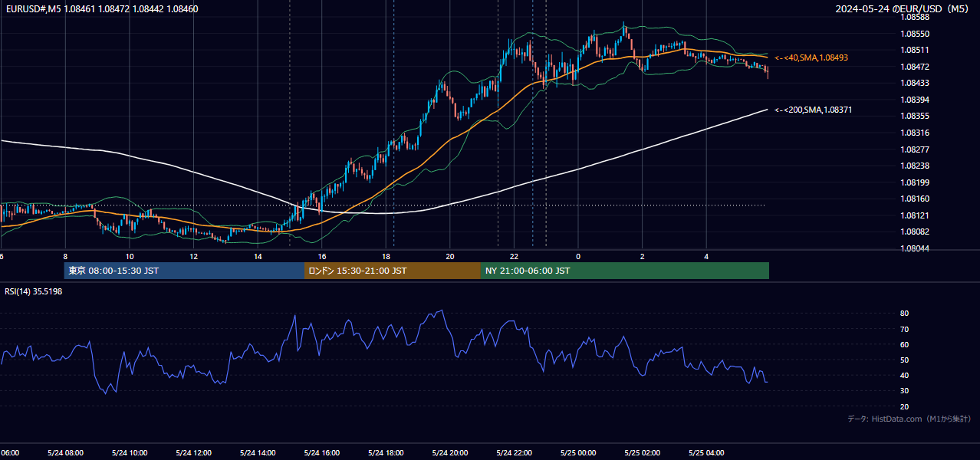
Task: Click hour label 12 on price chart axis
Action: (x=193, y=257)
